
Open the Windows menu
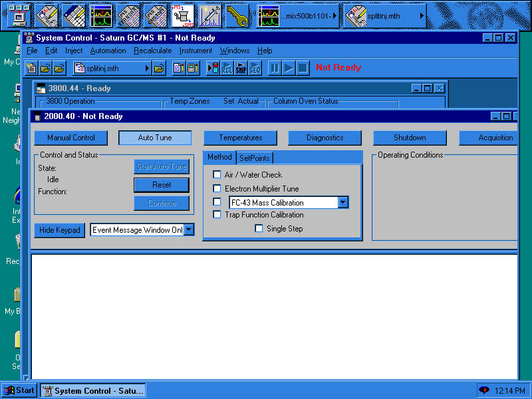[235, 51]
